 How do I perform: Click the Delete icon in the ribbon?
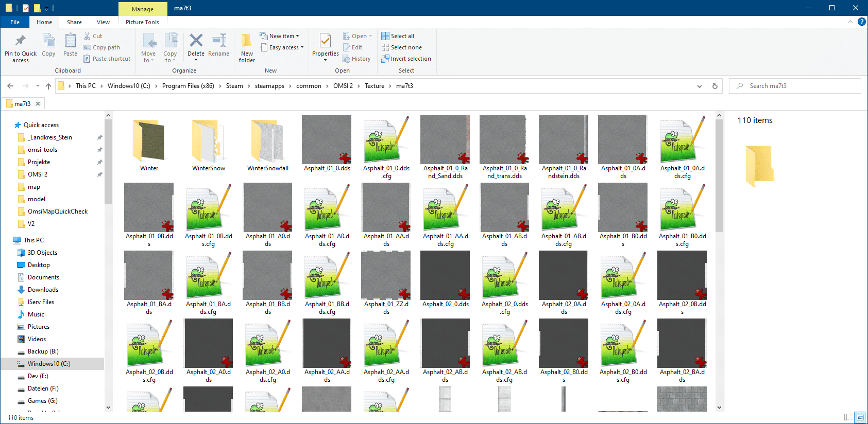(196, 41)
